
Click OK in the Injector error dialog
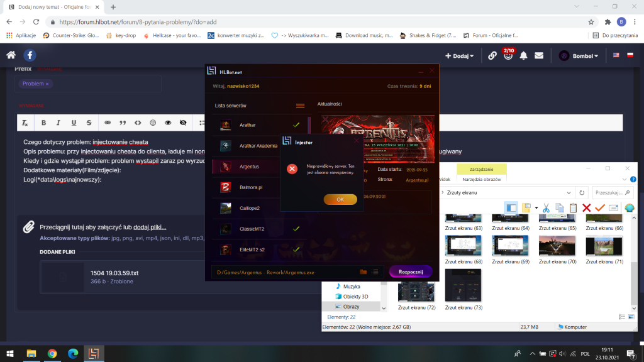click(340, 199)
